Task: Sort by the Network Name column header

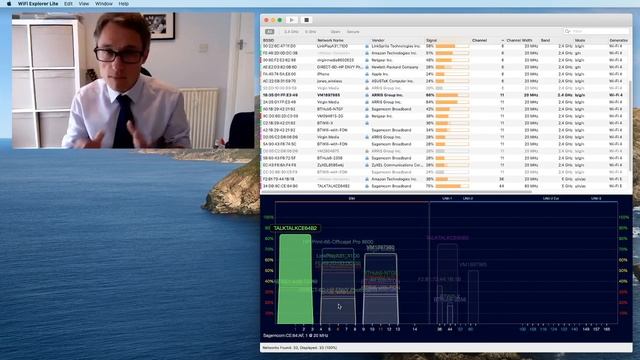Action: coord(330,40)
